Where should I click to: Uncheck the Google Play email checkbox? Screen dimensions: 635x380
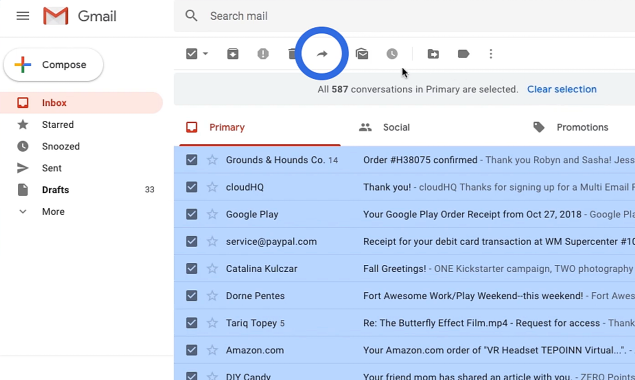[x=192, y=214]
